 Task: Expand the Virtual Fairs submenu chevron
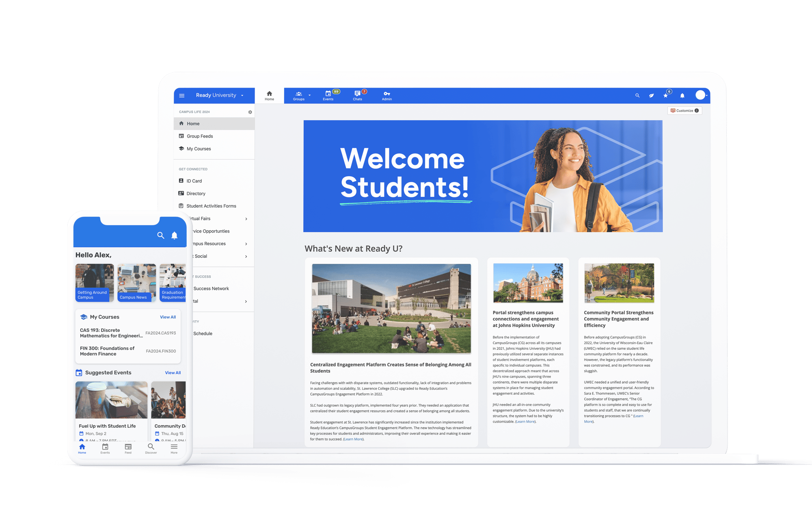tap(246, 219)
